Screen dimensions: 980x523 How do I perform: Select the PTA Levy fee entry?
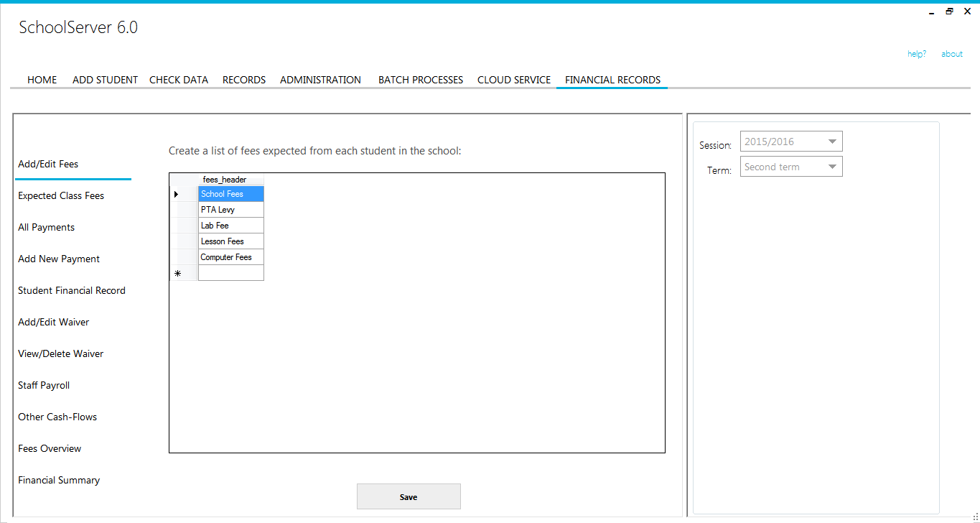(x=230, y=209)
